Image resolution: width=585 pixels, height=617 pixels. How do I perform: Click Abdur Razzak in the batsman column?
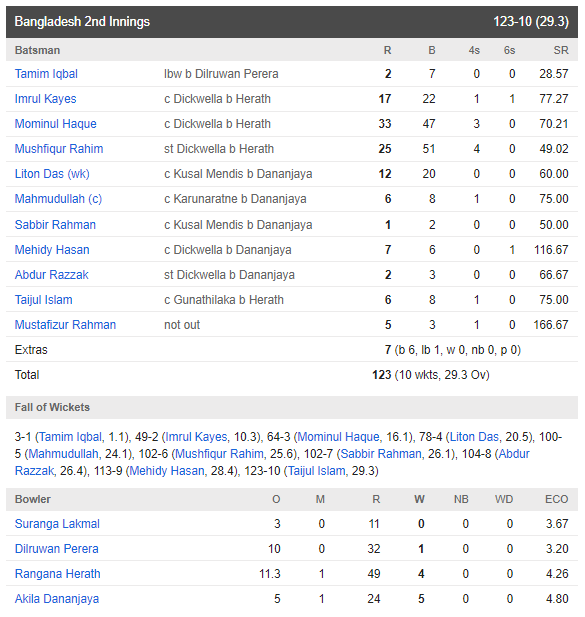(52, 275)
